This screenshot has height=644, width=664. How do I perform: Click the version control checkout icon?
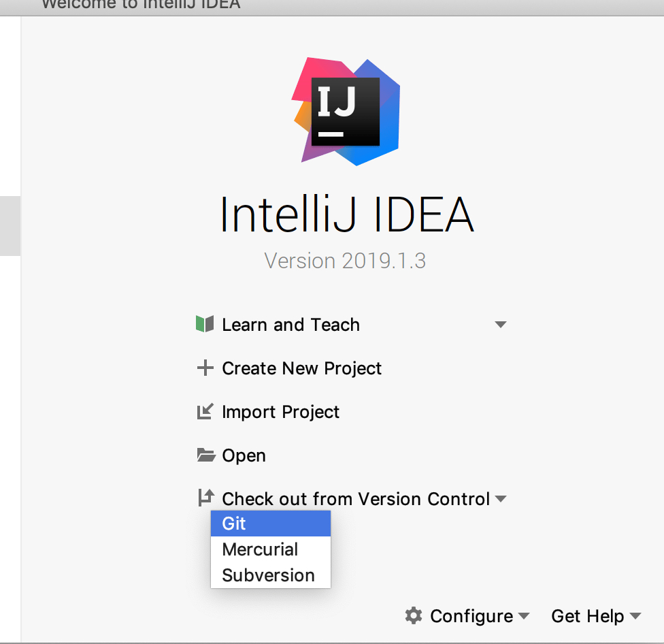tap(205, 498)
